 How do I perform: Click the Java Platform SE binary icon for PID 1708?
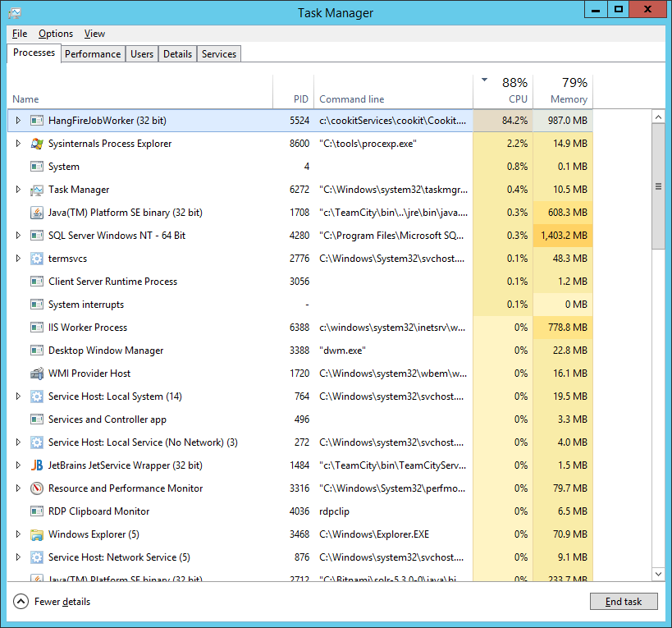37,213
